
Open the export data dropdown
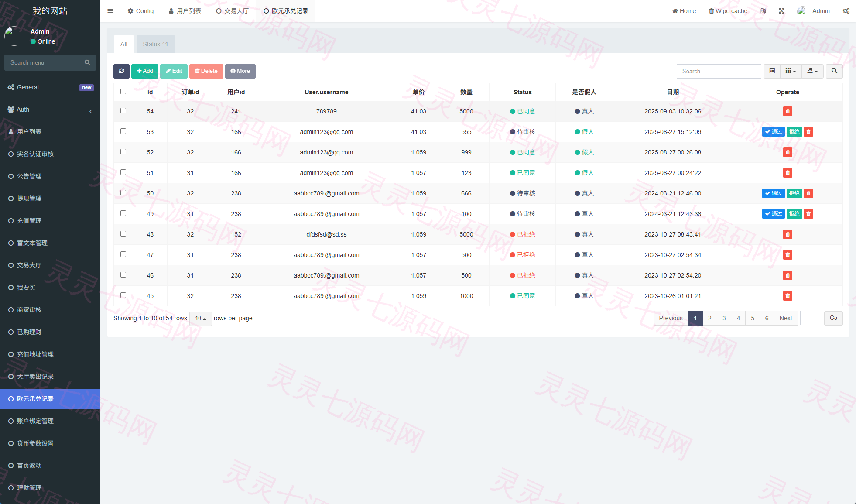click(x=812, y=71)
